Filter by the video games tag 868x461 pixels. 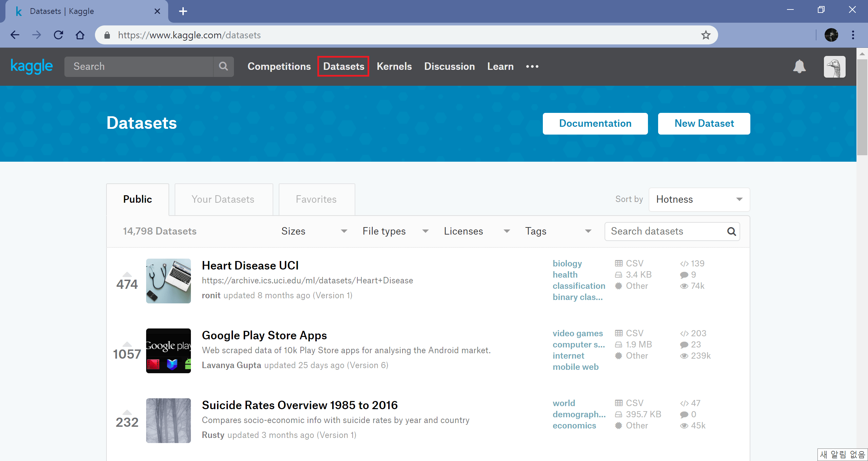[x=577, y=334]
